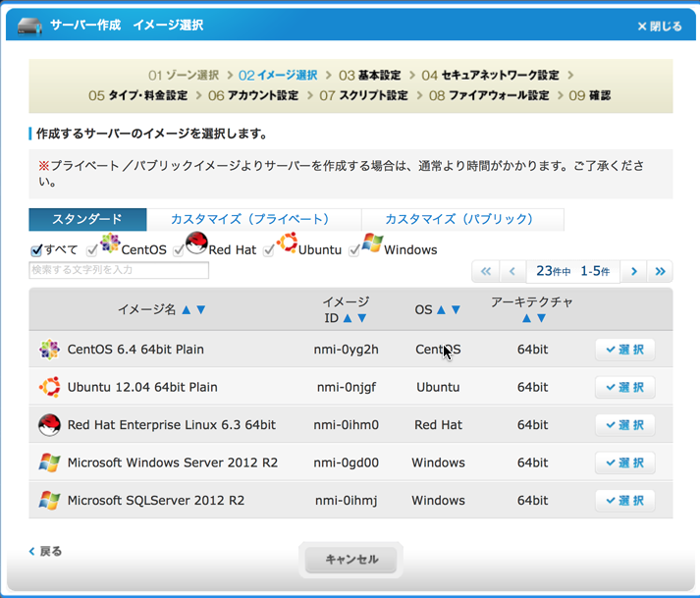Image resolution: width=700 pixels, height=598 pixels.
Task: Select the Ubuntu 12.04 64bit Plain image
Action: pyautogui.click(x=625, y=387)
